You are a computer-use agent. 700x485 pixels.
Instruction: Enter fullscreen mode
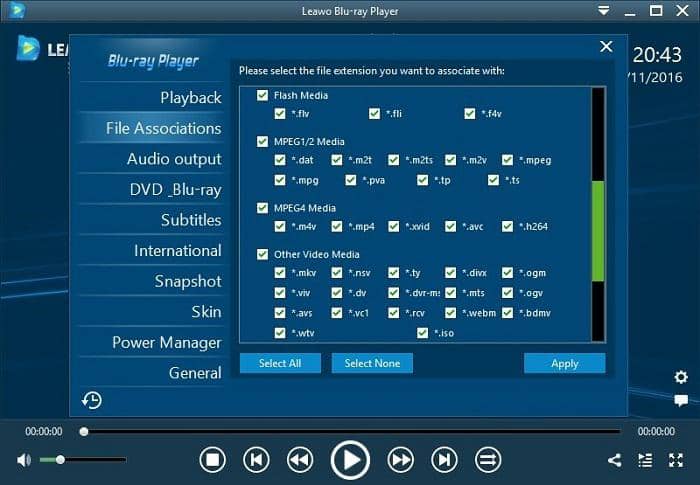point(675,461)
